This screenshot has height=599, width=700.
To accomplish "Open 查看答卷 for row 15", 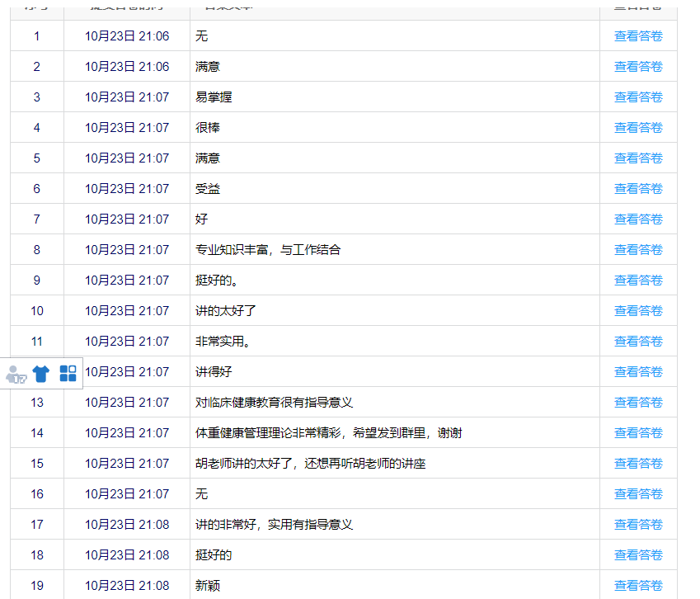I will [638, 464].
